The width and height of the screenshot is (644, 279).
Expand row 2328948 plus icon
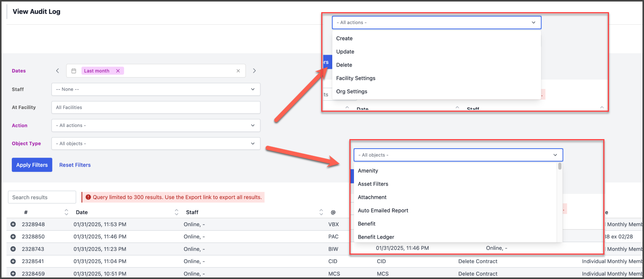[x=13, y=224]
